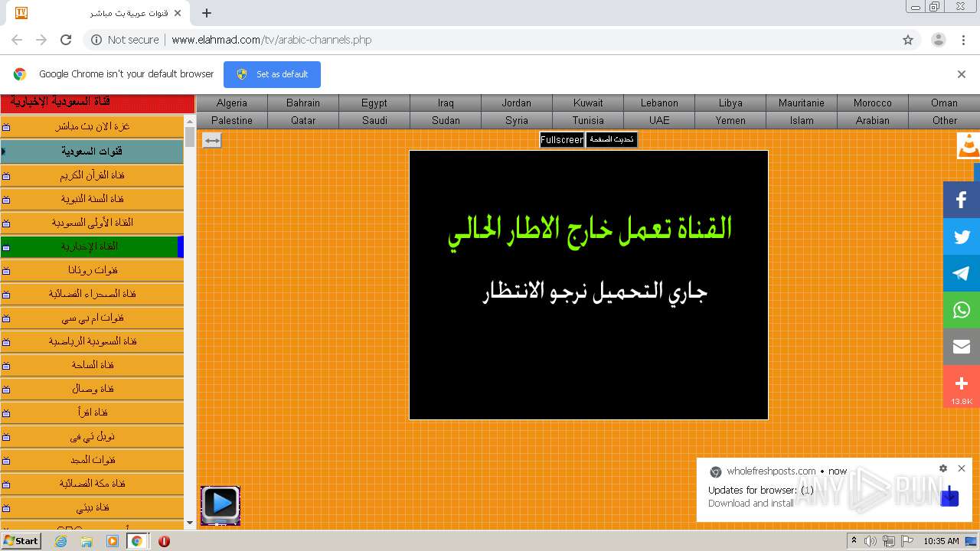Image resolution: width=980 pixels, height=551 pixels.
Task: Share page by email icon
Action: (962, 347)
